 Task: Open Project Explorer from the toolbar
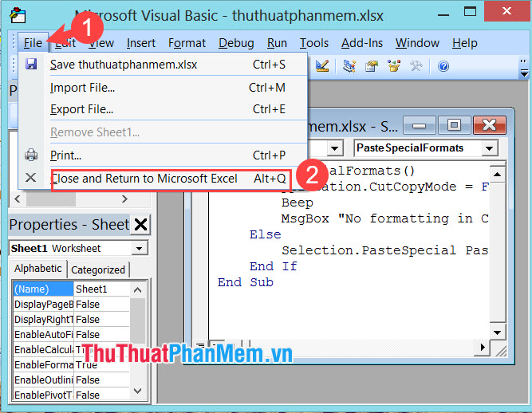[349, 66]
